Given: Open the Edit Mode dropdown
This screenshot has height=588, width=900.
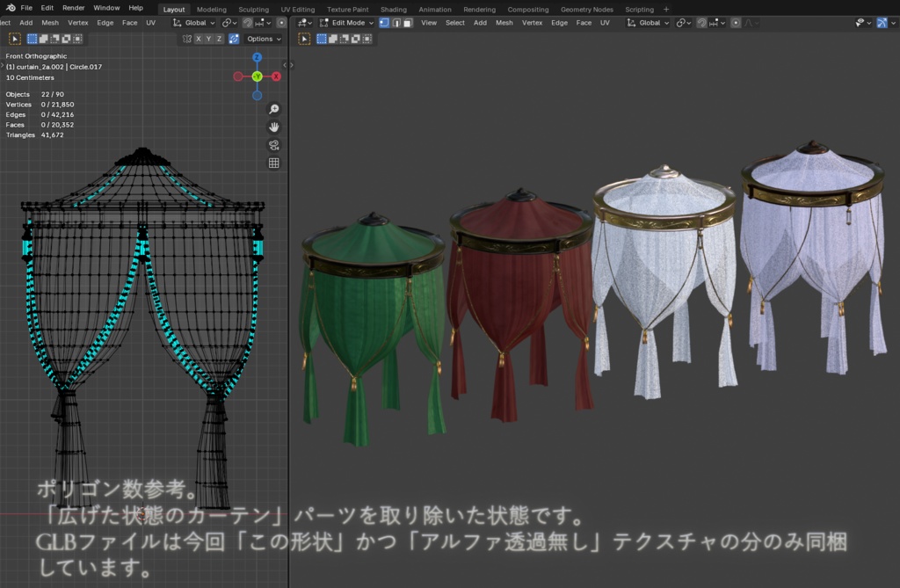Looking at the screenshot, I should (x=346, y=23).
